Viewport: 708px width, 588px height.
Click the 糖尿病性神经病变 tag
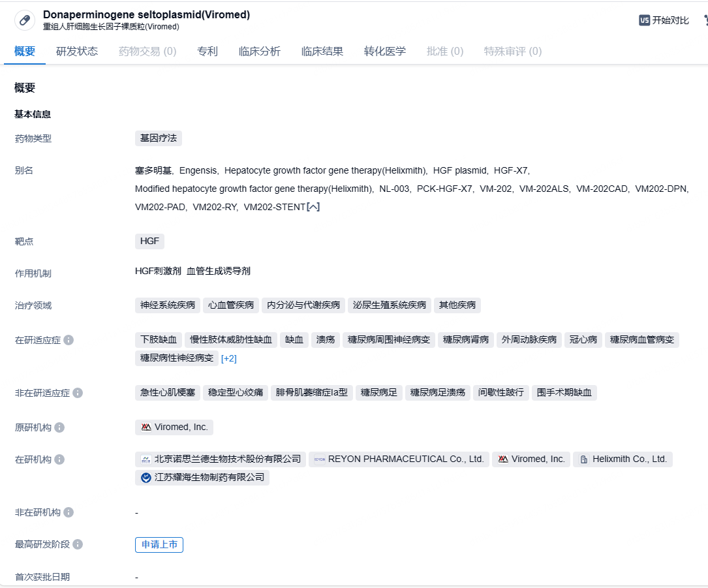coord(177,358)
